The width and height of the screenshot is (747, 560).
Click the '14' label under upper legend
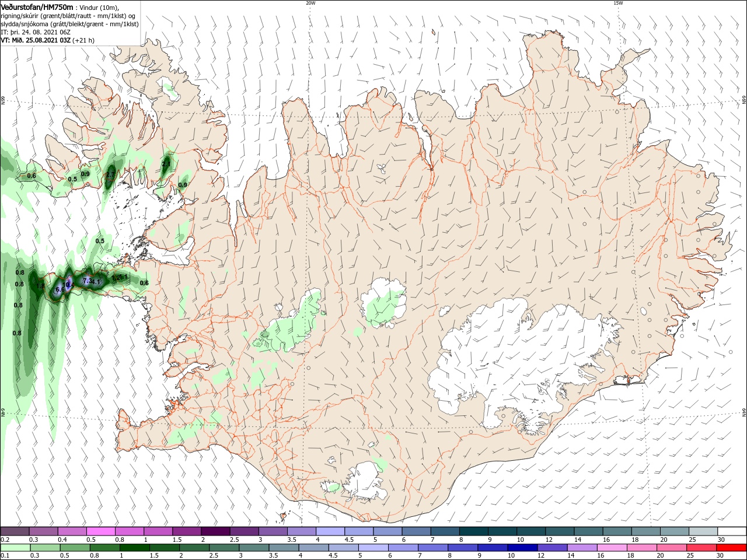[578, 540]
